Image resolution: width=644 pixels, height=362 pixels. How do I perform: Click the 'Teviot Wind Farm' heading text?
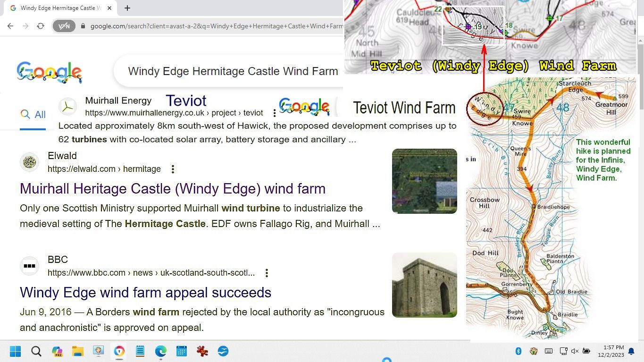[404, 108]
